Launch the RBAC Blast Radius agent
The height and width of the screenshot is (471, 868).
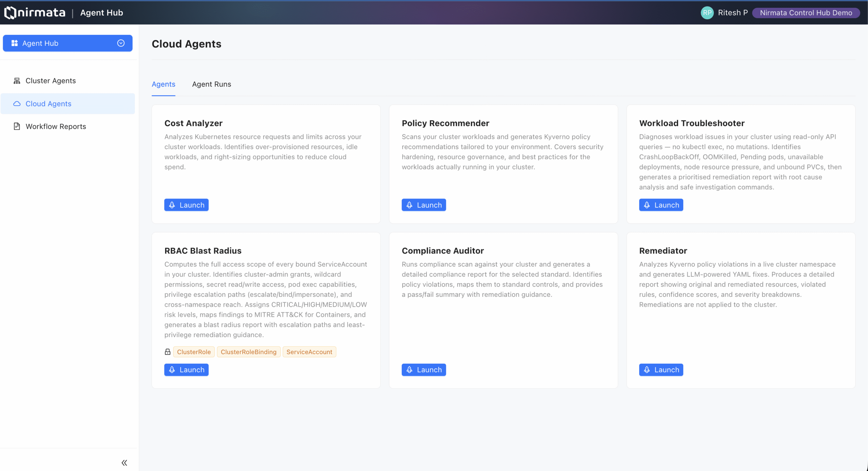coord(186,370)
